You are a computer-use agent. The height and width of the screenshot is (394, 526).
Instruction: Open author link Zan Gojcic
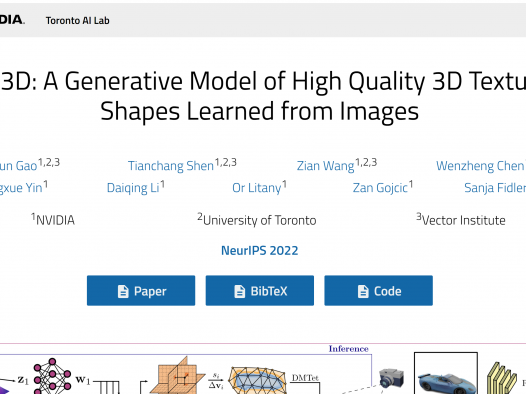(x=380, y=188)
